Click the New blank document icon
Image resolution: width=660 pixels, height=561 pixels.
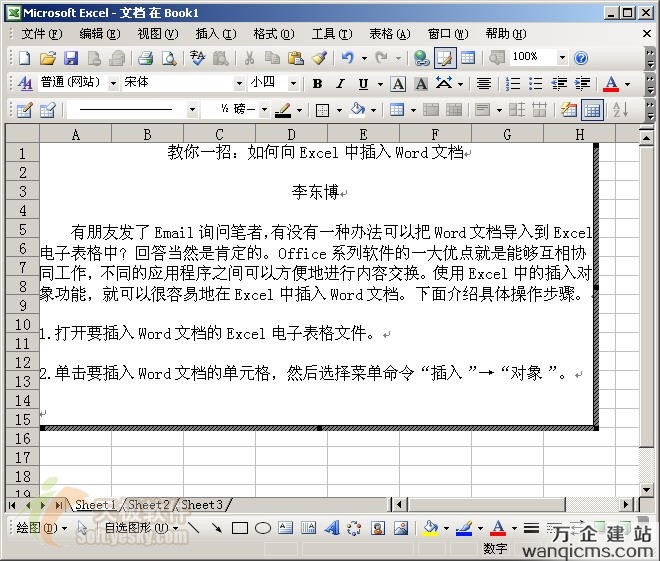click(x=24, y=58)
